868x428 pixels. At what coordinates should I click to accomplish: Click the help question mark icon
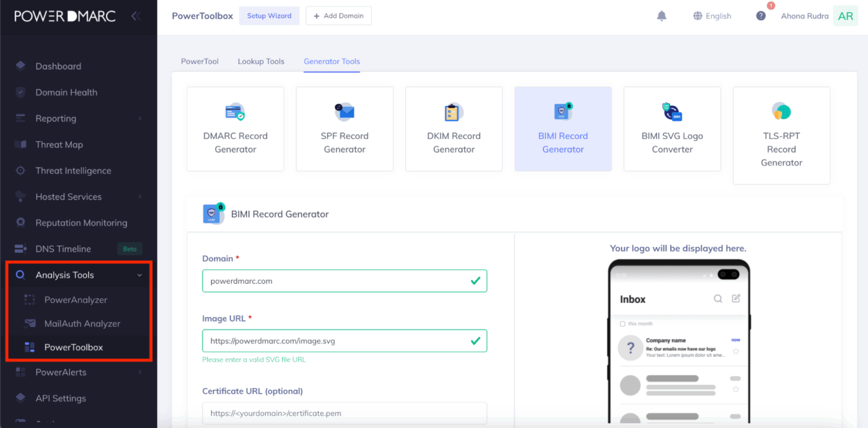[761, 16]
